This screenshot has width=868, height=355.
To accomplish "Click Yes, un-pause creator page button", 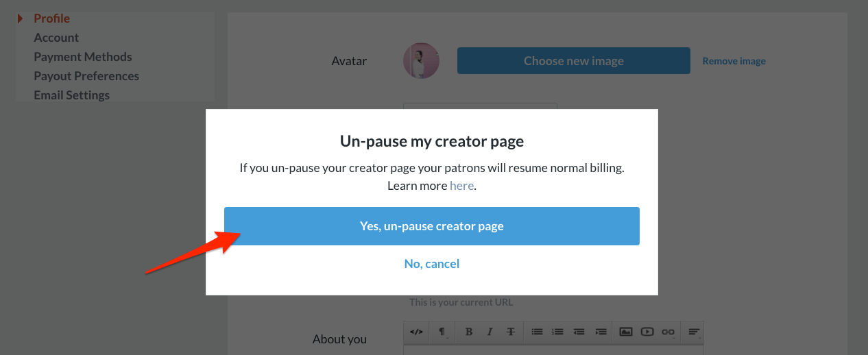I will 432,226.
